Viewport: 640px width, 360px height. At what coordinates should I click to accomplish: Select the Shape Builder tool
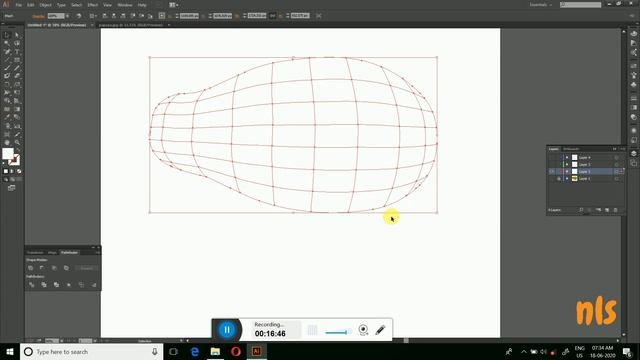pyautogui.click(x=7, y=101)
